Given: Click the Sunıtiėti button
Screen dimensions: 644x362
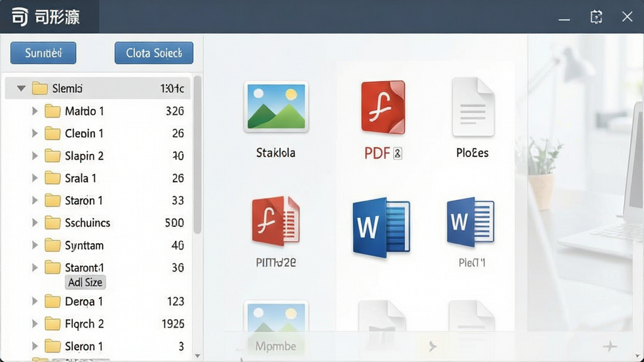Looking at the screenshot, I should pyautogui.click(x=43, y=53).
